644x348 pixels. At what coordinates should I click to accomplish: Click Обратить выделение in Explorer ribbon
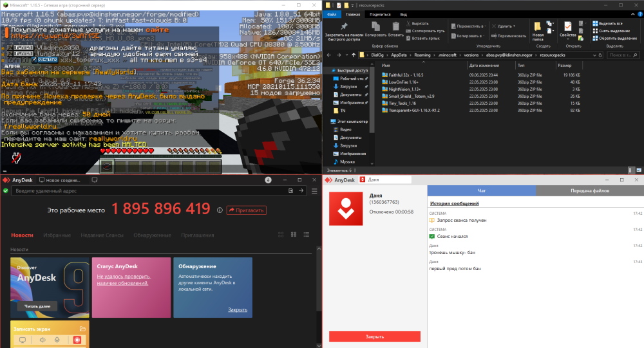(x=615, y=38)
